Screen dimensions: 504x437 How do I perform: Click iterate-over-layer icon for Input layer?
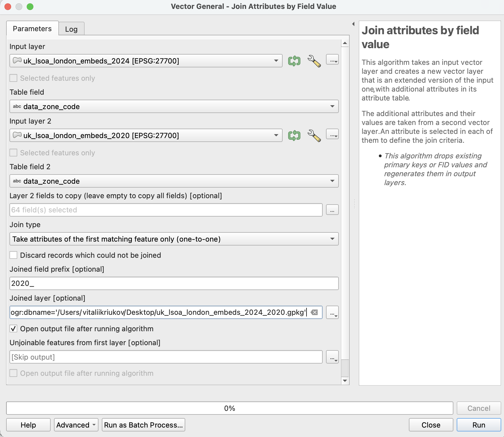(294, 61)
